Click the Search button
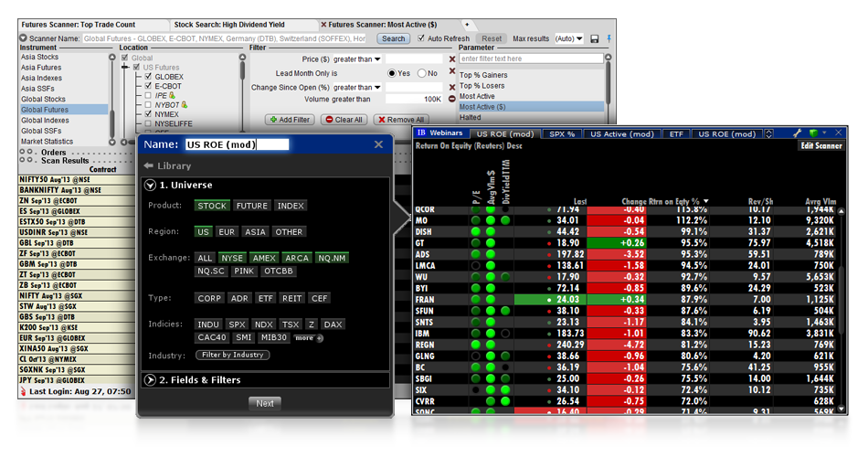The image size is (868, 457). (x=394, y=38)
